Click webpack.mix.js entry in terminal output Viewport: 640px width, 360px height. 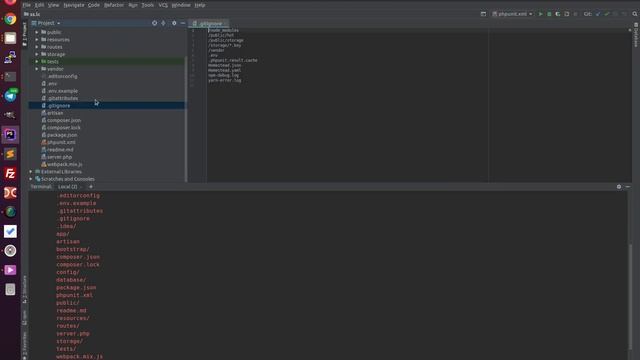80,356
